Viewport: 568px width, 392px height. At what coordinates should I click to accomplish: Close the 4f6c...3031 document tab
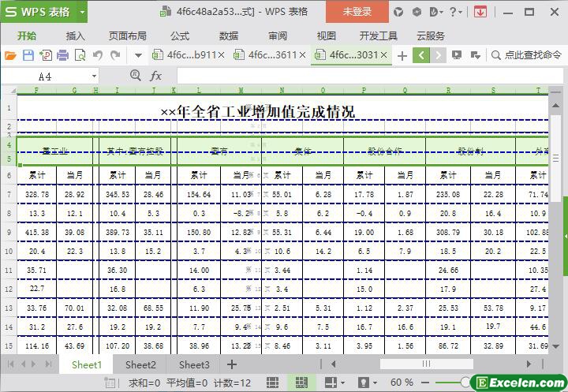[x=384, y=55]
